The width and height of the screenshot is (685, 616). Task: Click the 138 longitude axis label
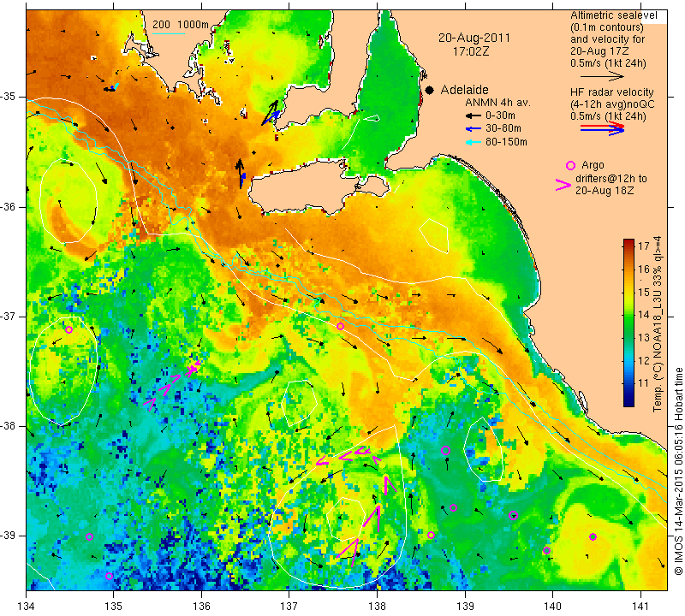377,607
